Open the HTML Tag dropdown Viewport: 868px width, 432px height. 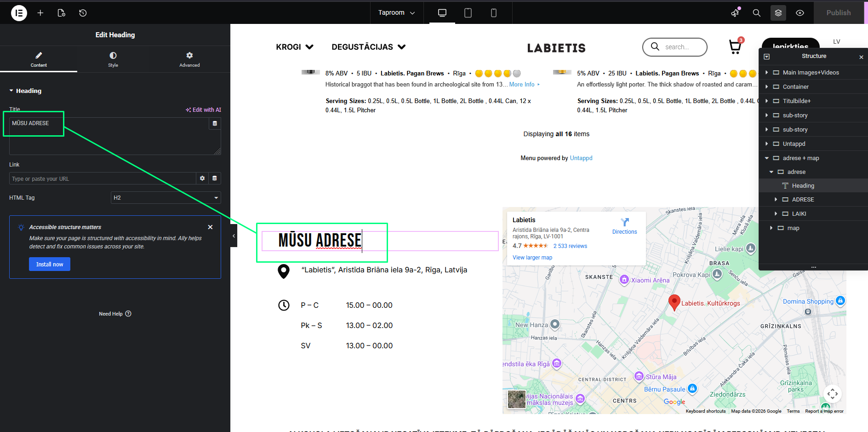166,198
